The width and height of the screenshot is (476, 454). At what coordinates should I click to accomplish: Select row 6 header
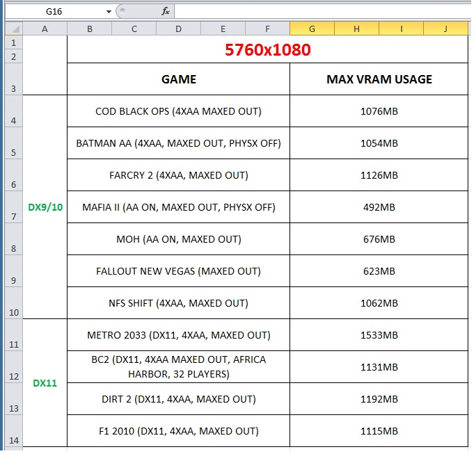(x=14, y=175)
